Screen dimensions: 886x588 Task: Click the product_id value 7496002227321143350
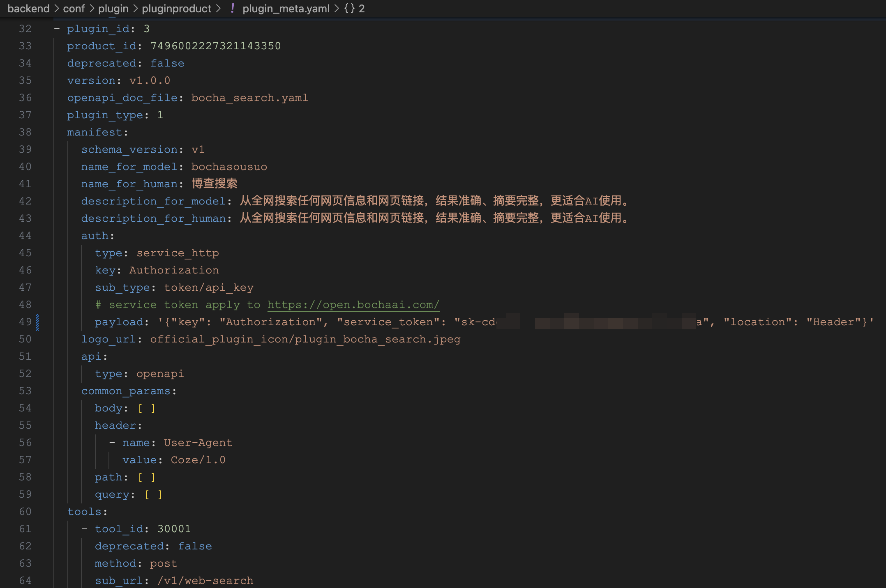point(215,46)
